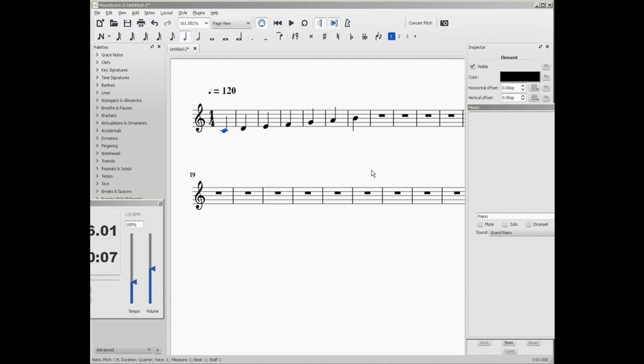Open a score file with folder icon

[x=114, y=23]
